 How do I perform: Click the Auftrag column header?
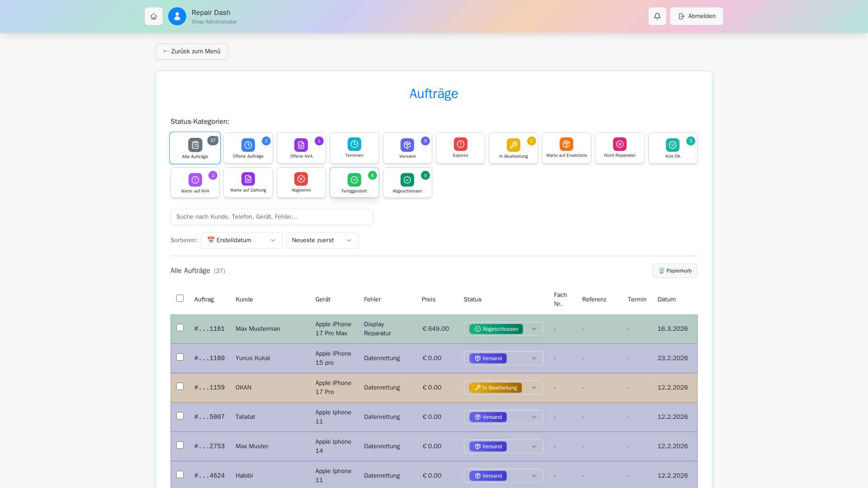pyautogui.click(x=204, y=300)
